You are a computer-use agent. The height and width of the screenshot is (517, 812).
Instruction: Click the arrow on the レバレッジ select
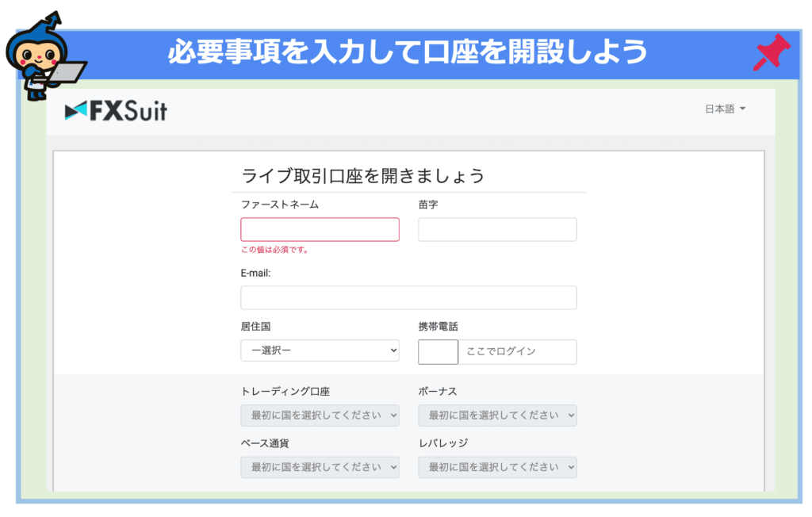571,467
